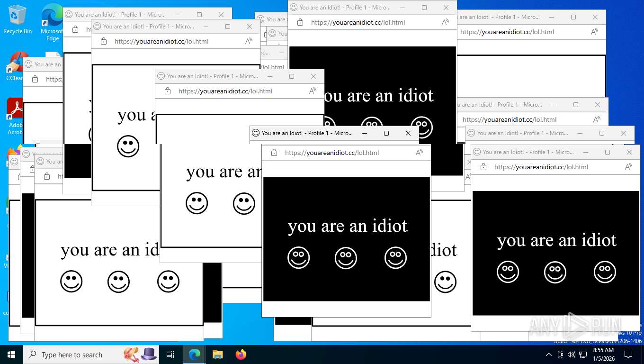Click the lock icon in the window showing two smileys
Viewport: 644px width, 364px height.
click(x=167, y=91)
